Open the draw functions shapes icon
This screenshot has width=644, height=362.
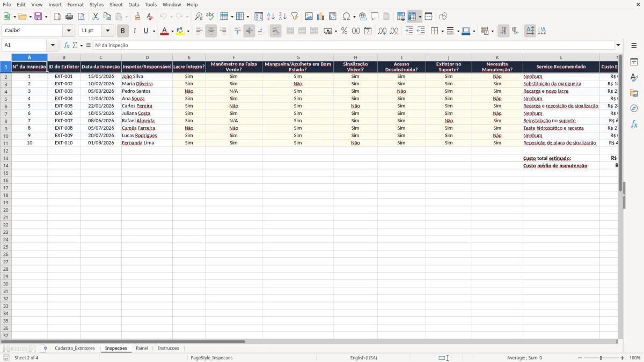(x=443, y=17)
